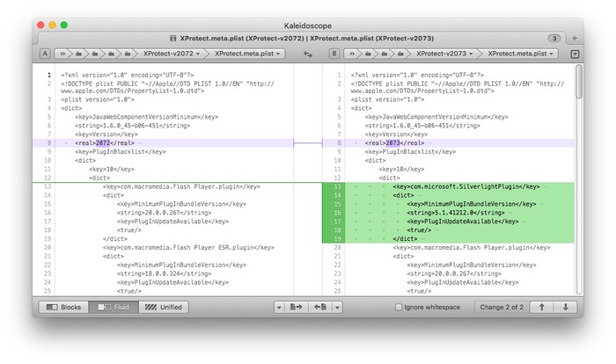Switch to Fluid view mode

tap(114, 307)
